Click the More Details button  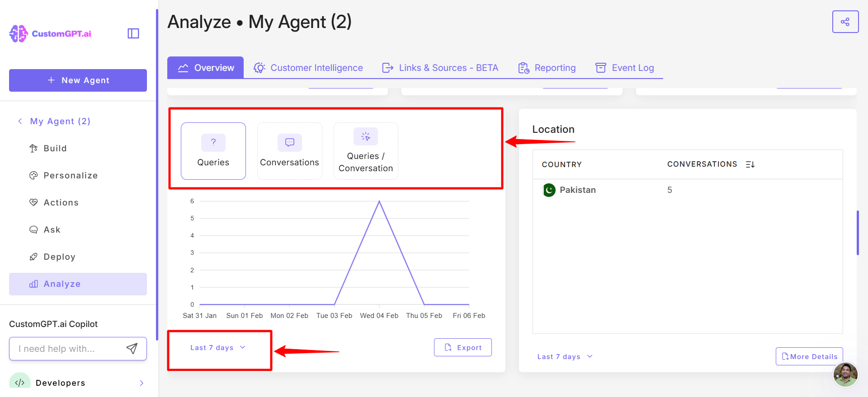click(809, 356)
